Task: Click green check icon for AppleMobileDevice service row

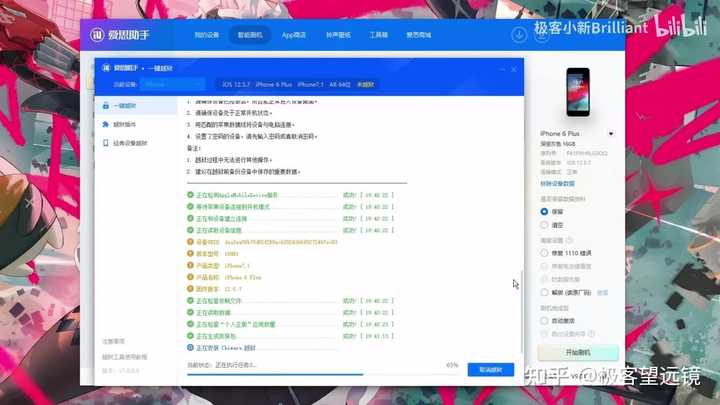Action: point(190,195)
